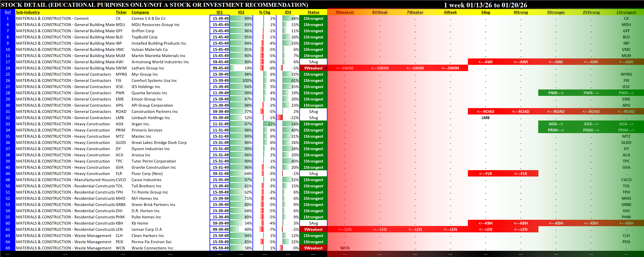Image resolution: width=644 pixels, height=257 pixels.
Task: Click Limbach Holdings ID1 value 55-39-49
Action: click(220, 118)
